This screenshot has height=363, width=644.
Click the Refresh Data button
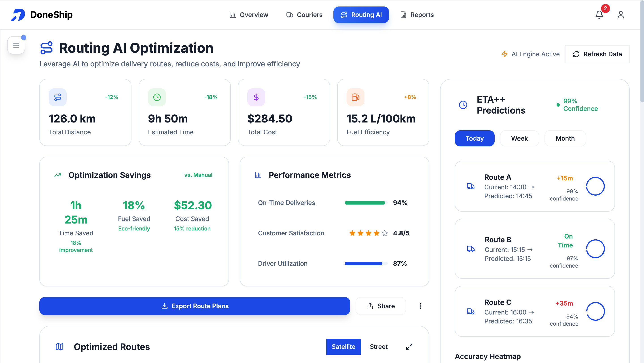[x=597, y=54]
